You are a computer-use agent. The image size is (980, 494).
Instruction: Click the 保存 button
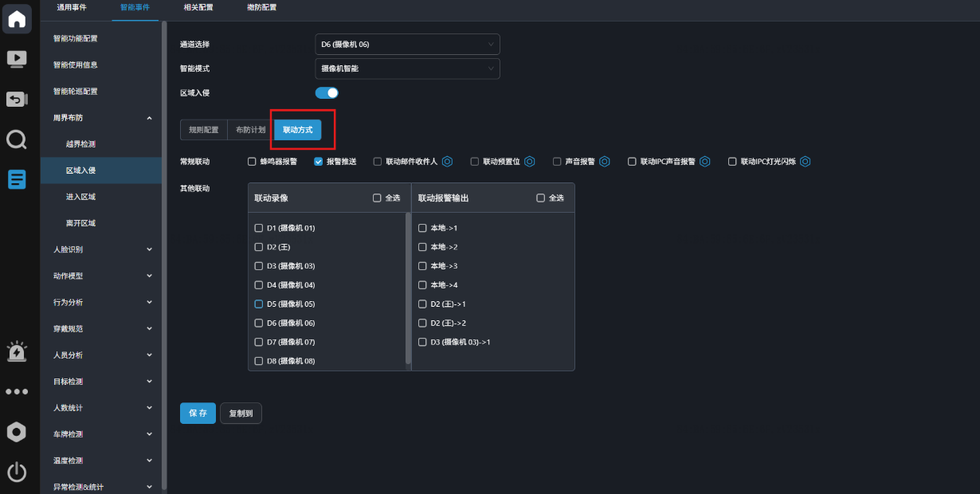(198, 414)
